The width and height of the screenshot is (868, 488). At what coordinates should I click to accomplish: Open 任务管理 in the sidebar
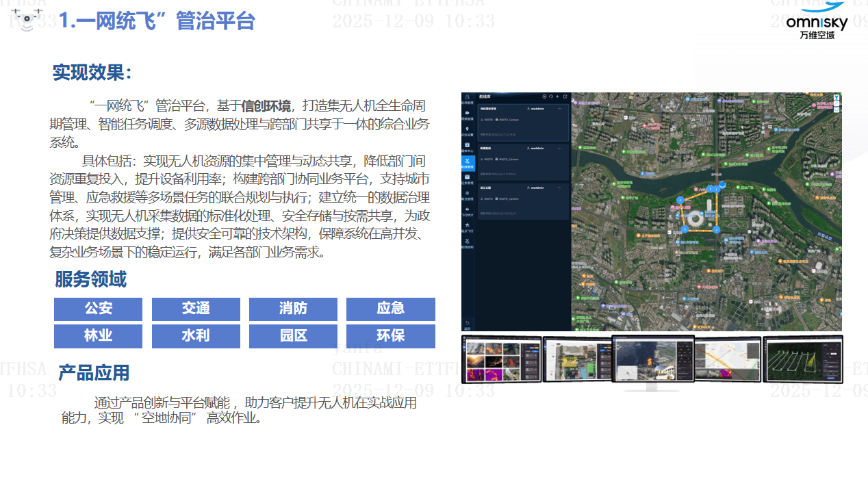point(468,179)
